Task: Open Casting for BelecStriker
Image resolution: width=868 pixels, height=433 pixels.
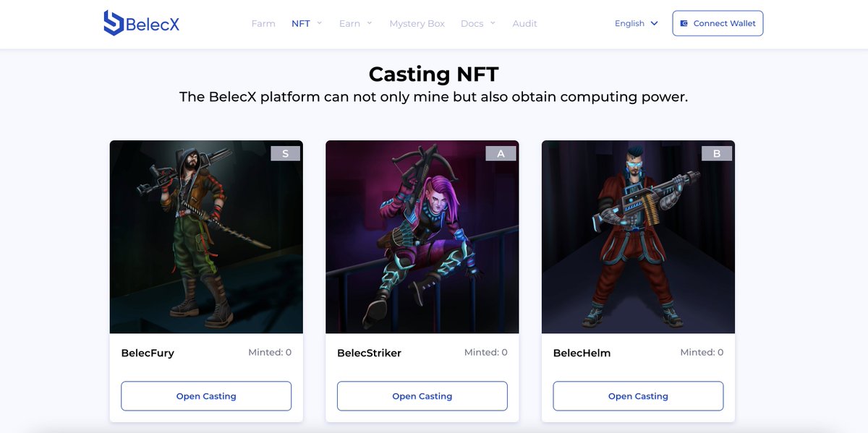Action: point(422,396)
